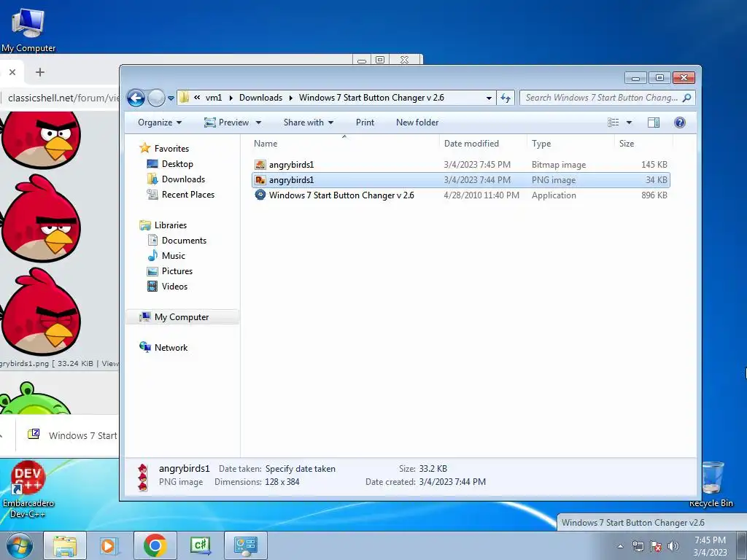Open the Music library

tap(174, 256)
